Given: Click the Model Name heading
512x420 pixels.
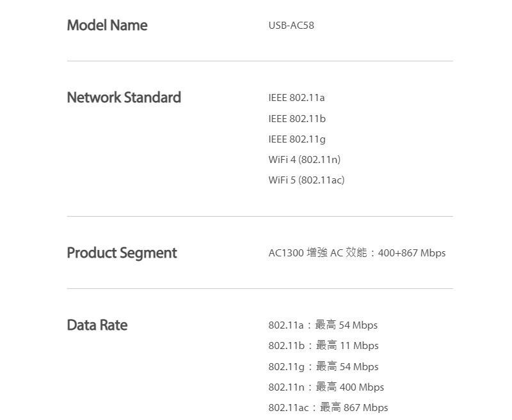Looking at the screenshot, I should pyautogui.click(x=107, y=26).
